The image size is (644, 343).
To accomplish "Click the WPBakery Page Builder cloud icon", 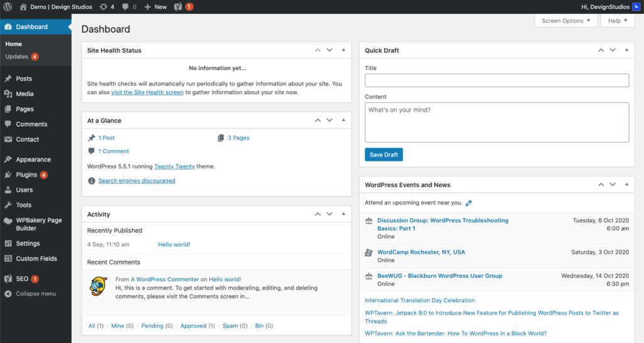I will pos(8,220).
